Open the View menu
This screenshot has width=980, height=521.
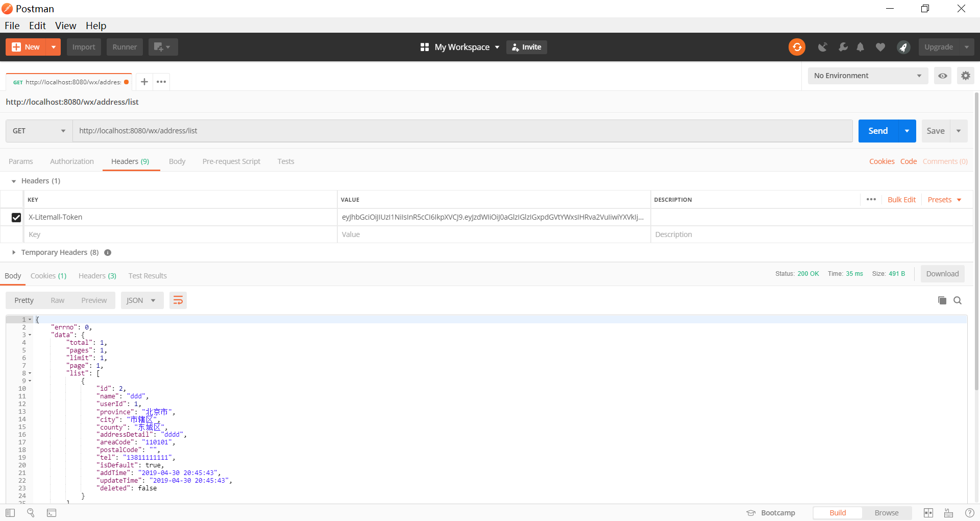pos(65,26)
